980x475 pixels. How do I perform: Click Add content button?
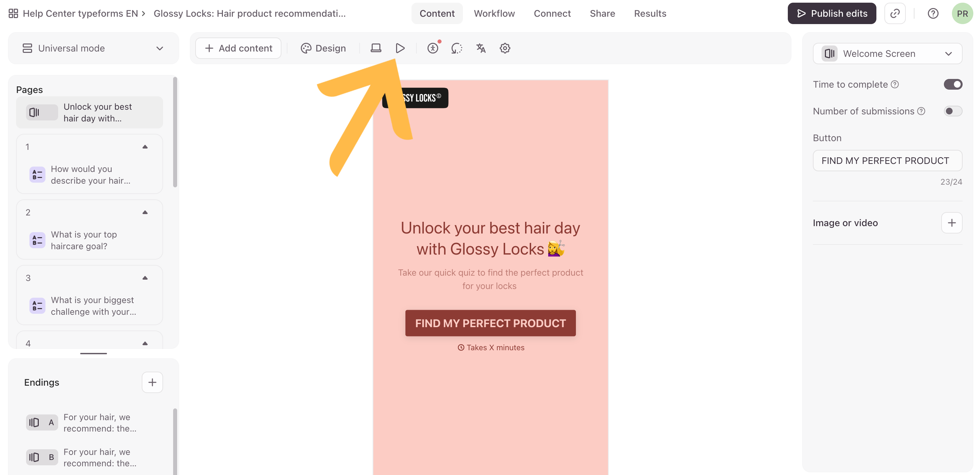[x=238, y=49]
